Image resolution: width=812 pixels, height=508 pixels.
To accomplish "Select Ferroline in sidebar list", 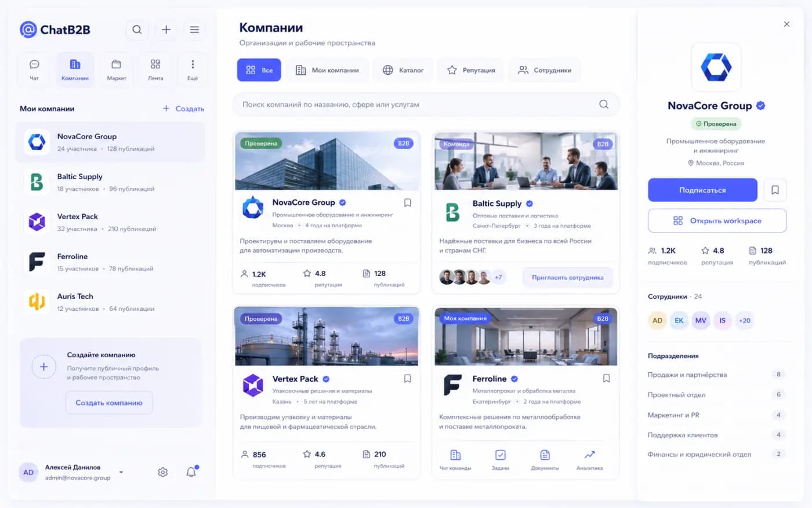I will [x=110, y=262].
